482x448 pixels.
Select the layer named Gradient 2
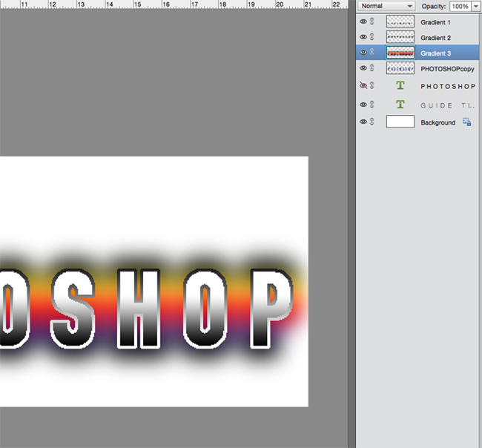[435, 38]
